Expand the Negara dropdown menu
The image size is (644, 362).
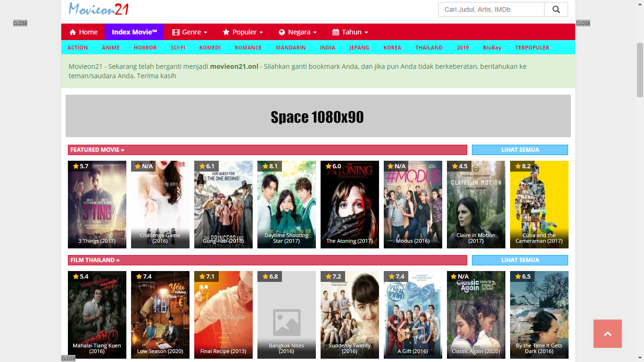pyautogui.click(x=297, y=32)
